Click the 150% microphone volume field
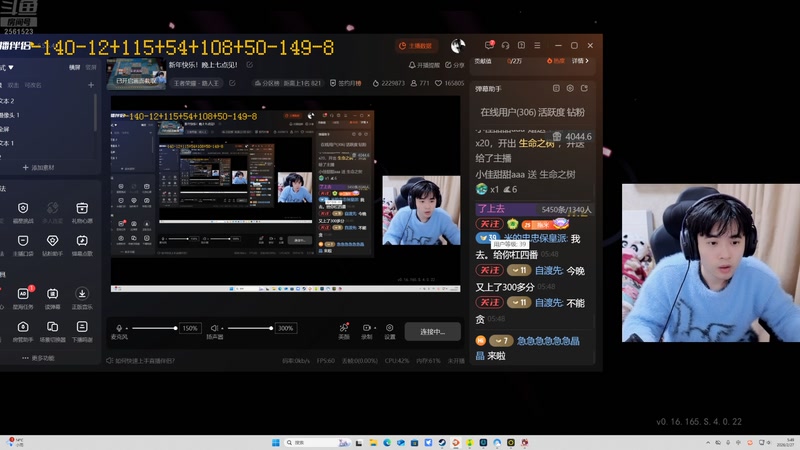The width and height of the screenshot is (800, 450). (x=190, y=328)
